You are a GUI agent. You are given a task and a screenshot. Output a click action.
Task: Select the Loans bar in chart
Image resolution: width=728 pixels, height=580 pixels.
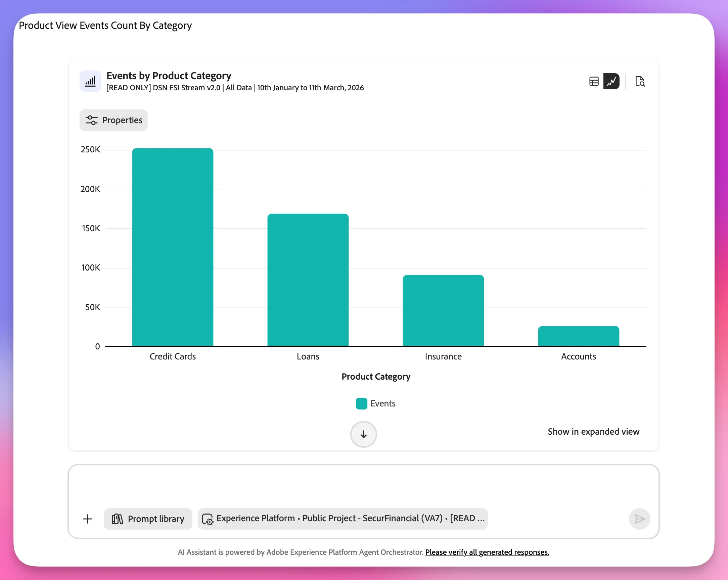point(308,280)
